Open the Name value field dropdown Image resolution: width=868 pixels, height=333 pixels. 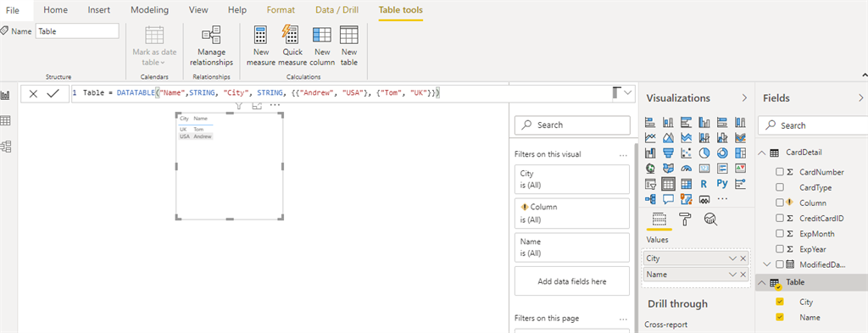tap(733, 275)
